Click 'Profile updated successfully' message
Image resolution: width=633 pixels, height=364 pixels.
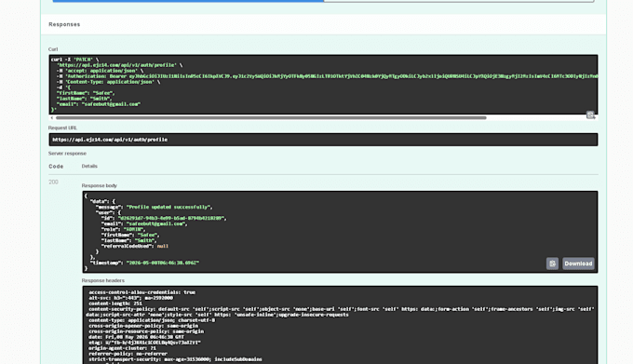(168, 207)
